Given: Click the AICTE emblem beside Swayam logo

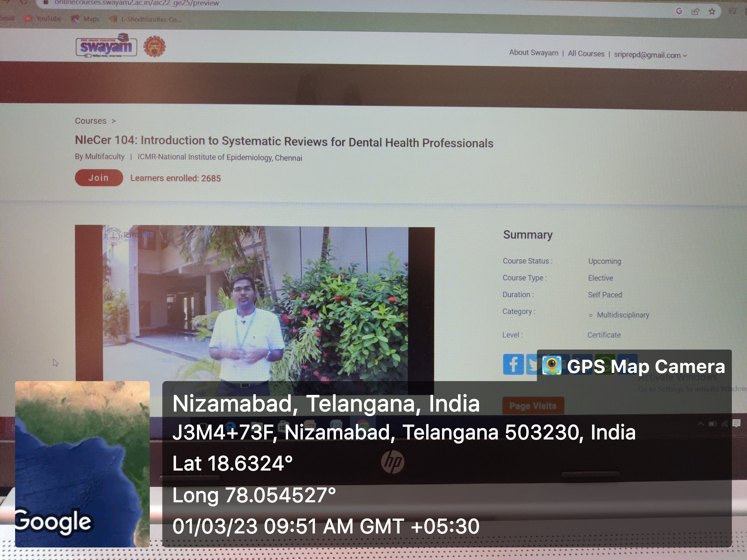Looking at the screenshot, I should pyautogui.click(x=155, y=47).
